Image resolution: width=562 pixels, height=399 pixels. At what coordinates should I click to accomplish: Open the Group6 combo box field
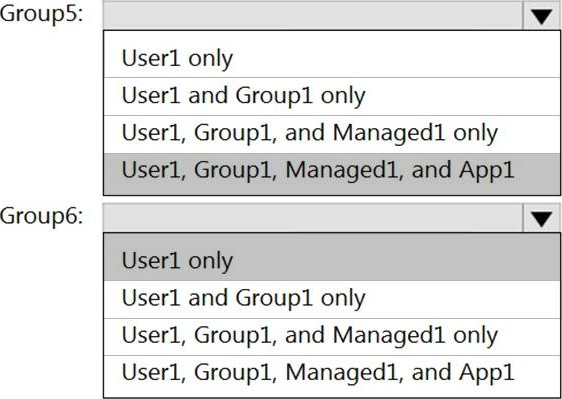332,218
